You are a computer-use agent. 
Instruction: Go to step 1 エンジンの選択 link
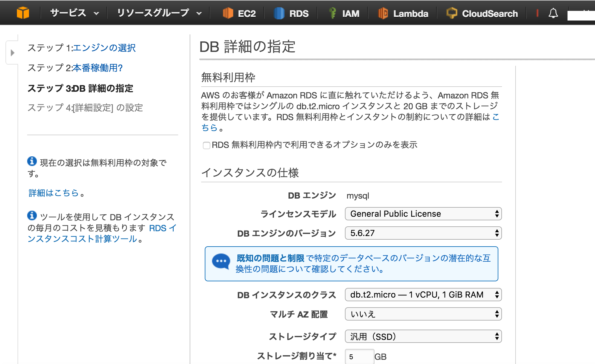click(104, 48)
